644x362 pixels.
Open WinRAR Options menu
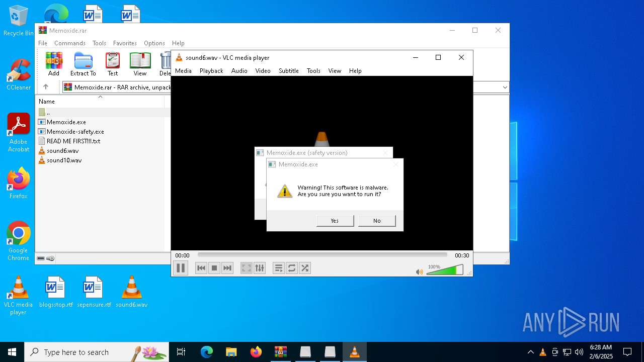pos(154,43)
